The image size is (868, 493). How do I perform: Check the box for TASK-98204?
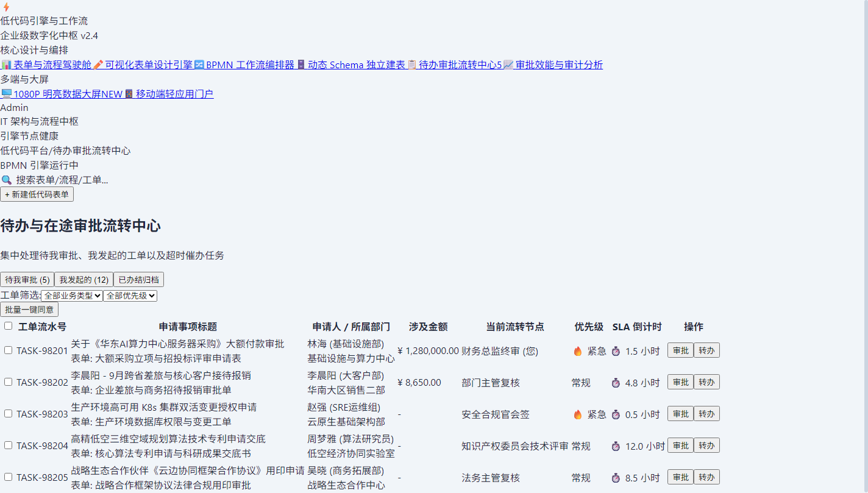[x=8, y=445]
